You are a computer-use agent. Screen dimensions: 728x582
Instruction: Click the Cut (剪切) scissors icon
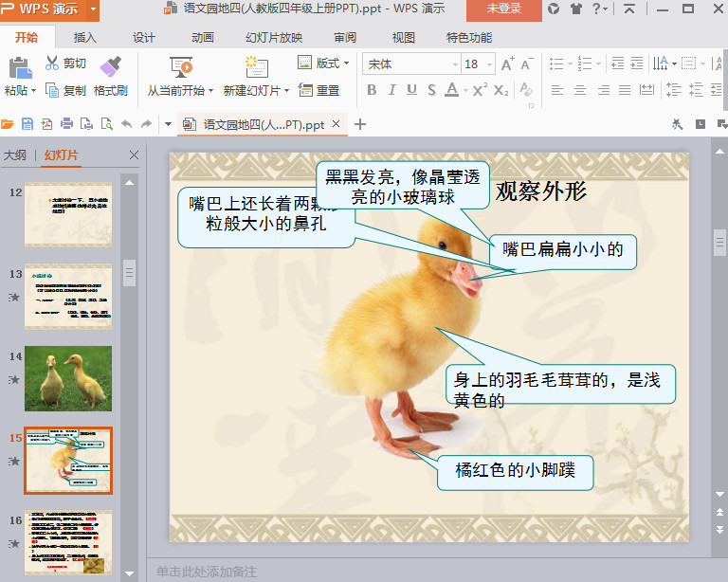pos(52,64)
